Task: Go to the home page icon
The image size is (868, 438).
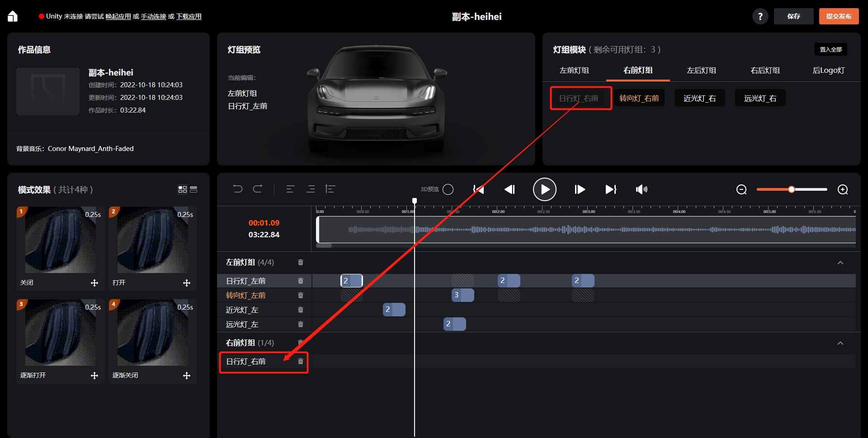Action: click(13, 16)
